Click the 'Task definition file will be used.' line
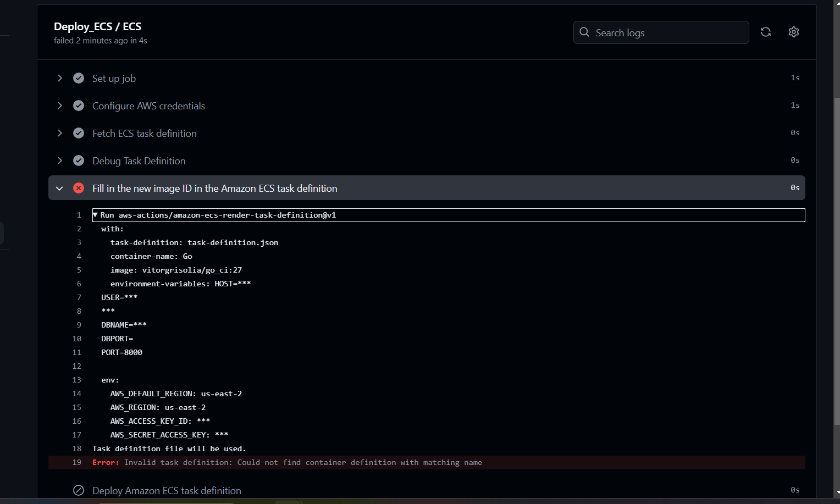 169,448
